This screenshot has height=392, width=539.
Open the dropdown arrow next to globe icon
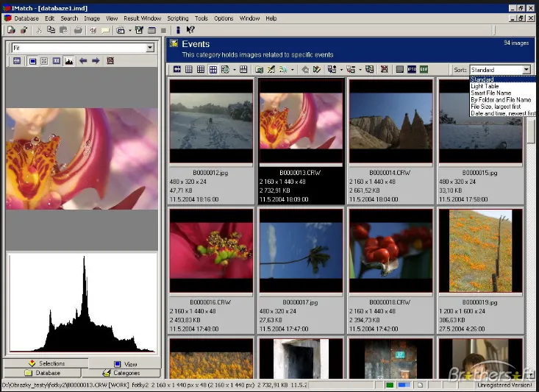click(235, 69)
